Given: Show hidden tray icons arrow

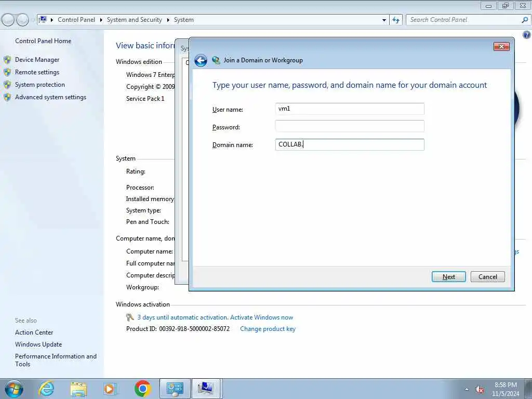Looking at the screenshot, I should tap(467, 390).
